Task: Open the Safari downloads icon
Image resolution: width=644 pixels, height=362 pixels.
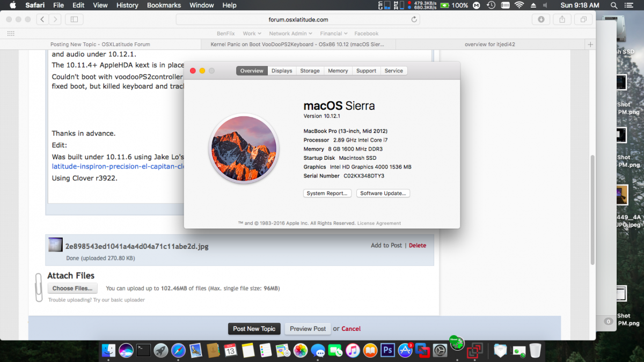Action: click(x=541, y=19)
